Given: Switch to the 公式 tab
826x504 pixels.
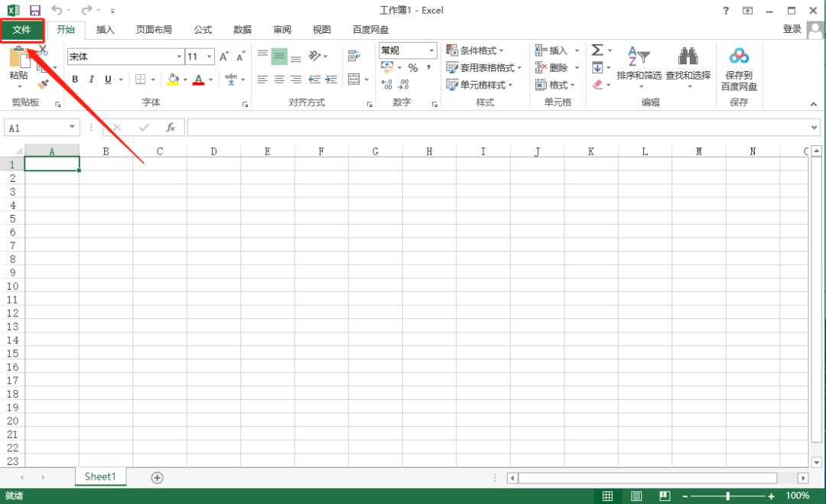Looking at the screenshot, I should click(203, 30).
